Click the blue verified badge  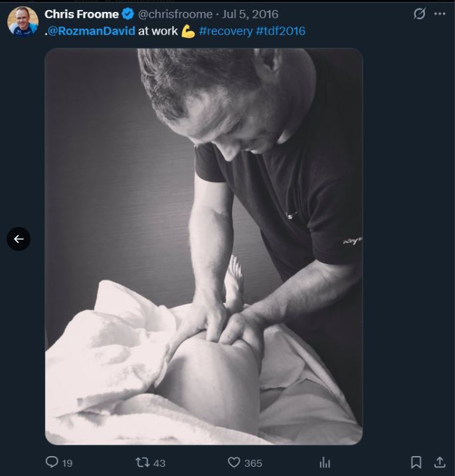coord(128,14)
